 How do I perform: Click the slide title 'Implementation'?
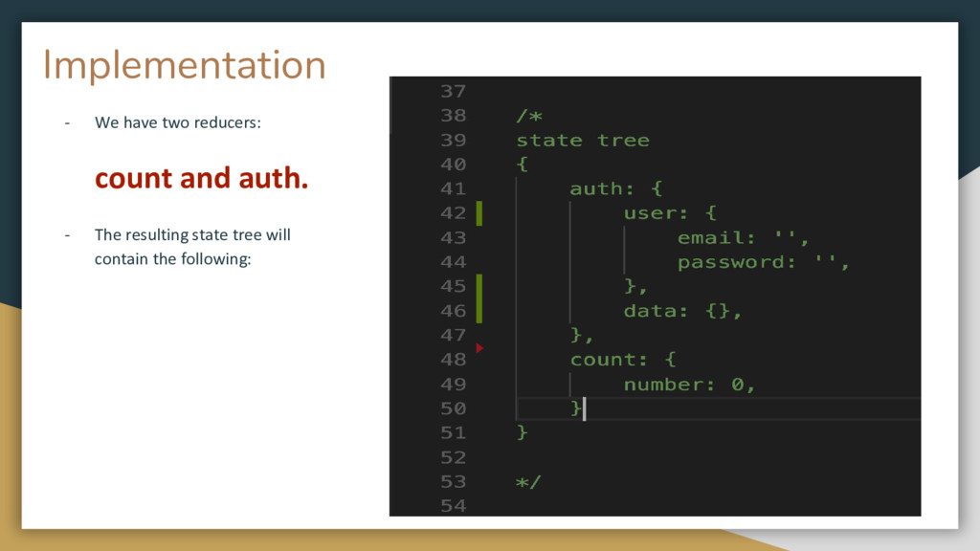pos(185,65)
